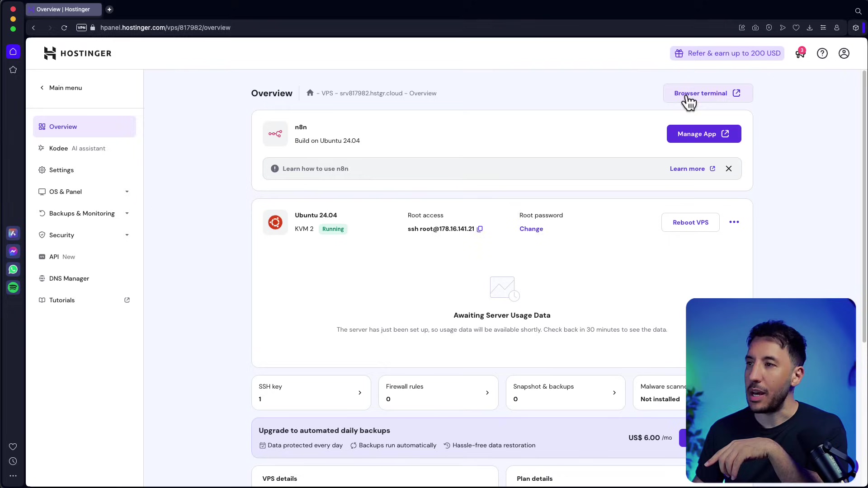Click the Manage App button
Viewport: 868px width, 488px height.
[x=703, y=134]
